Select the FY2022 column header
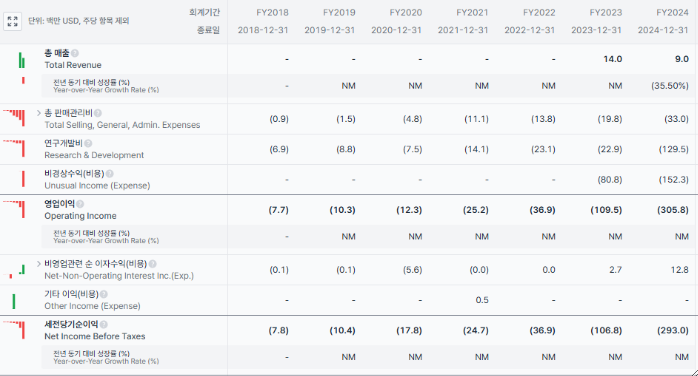 (x=539, y=12)
